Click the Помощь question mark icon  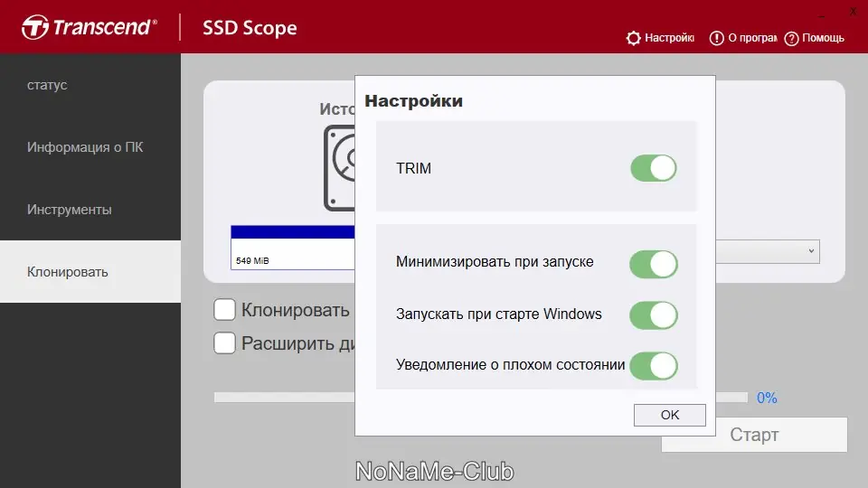tap(792, 39)
